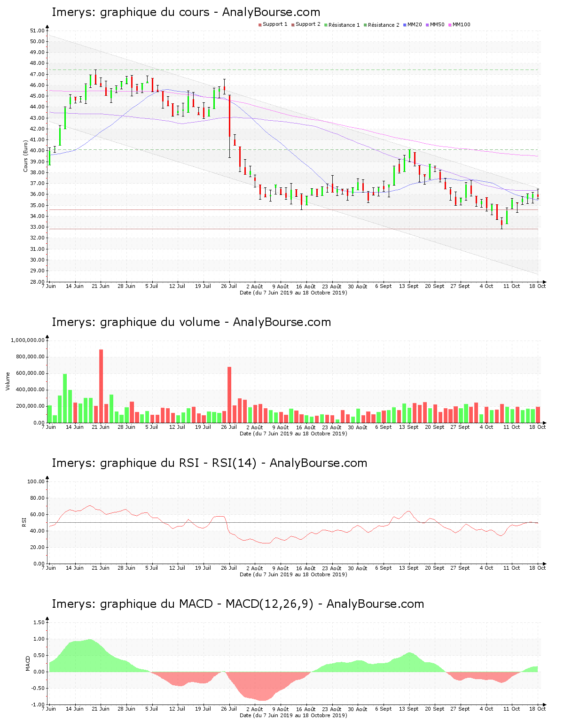564x728 pixels.
Task: Select the 'MM100' legend label
Action: click(461, 24)
